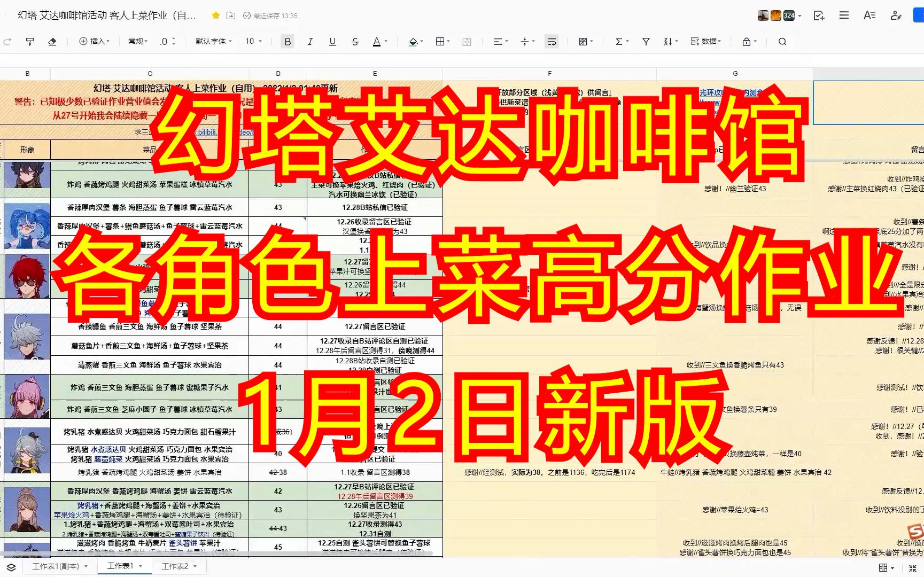Open the fill color dropdown arrow
Image resolution: width=924 pixels, height=577 pixels.
coord(421,42)
